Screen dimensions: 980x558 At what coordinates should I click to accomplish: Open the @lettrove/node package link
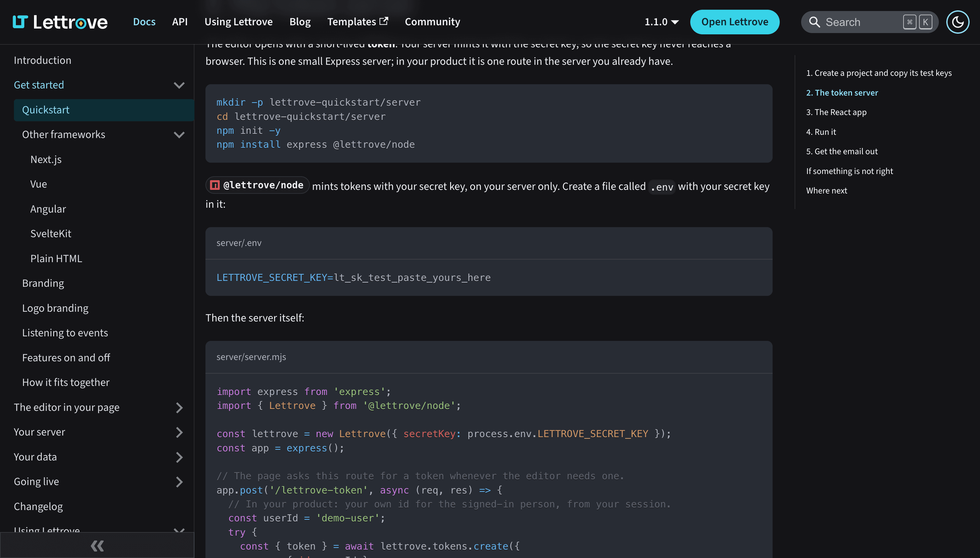tap(257, 185)
